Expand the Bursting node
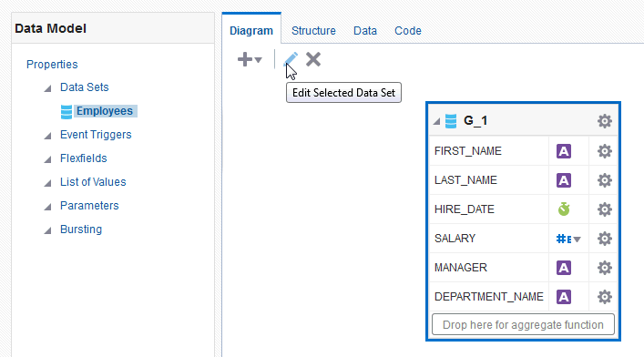Screen dimensions: 644x357 tap(48, 230)
